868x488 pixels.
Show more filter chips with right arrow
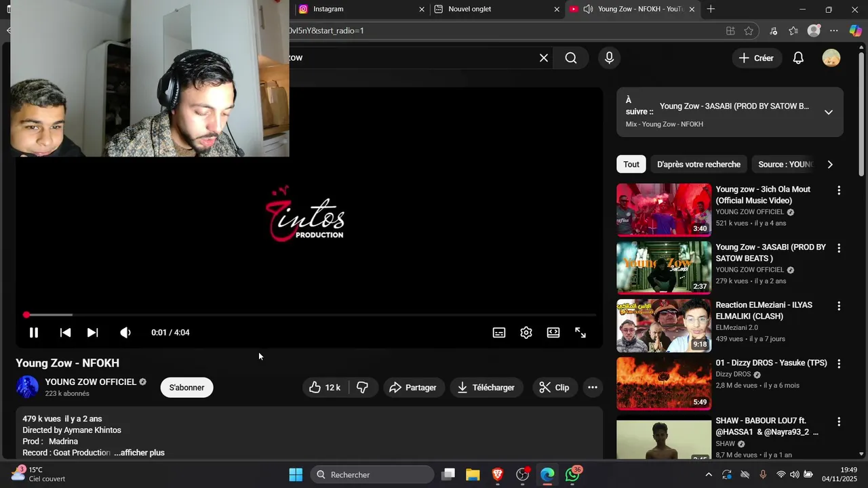tap(830, 165)
